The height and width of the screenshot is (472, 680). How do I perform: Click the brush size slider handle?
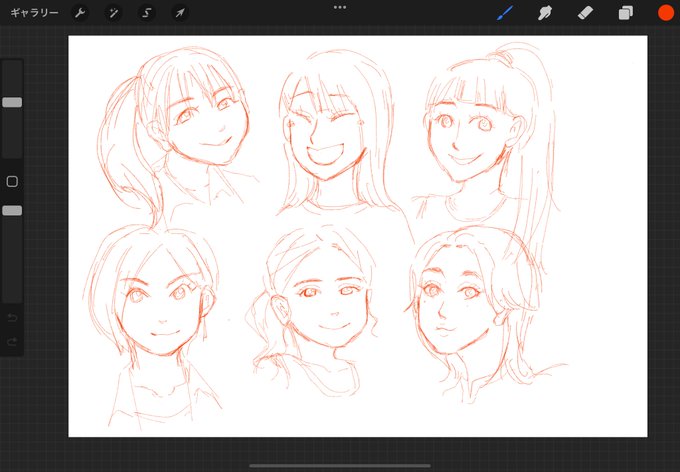point(12,102)
